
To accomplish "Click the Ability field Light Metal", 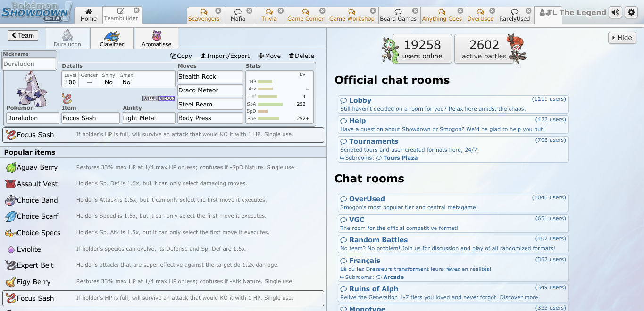I will click(x=149, y=118).
